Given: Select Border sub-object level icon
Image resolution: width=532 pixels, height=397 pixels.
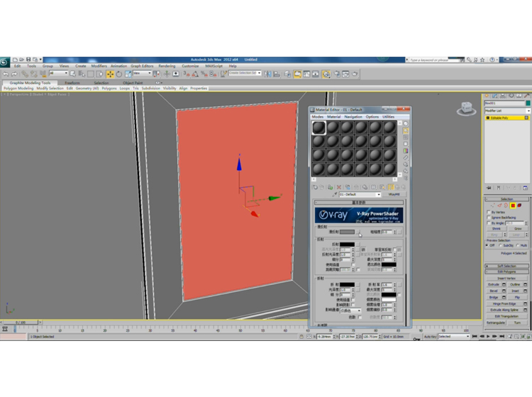Looking at the screenshot, I should point(506,206).
